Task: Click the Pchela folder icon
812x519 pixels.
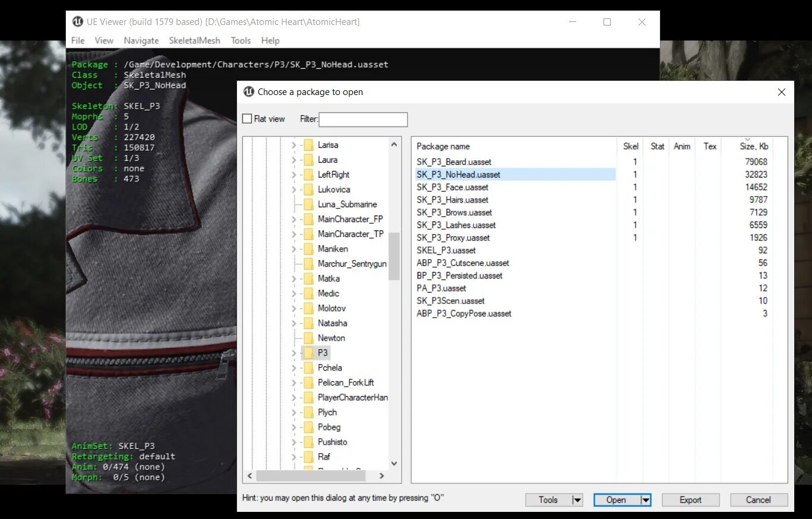Action: [308, 368]
